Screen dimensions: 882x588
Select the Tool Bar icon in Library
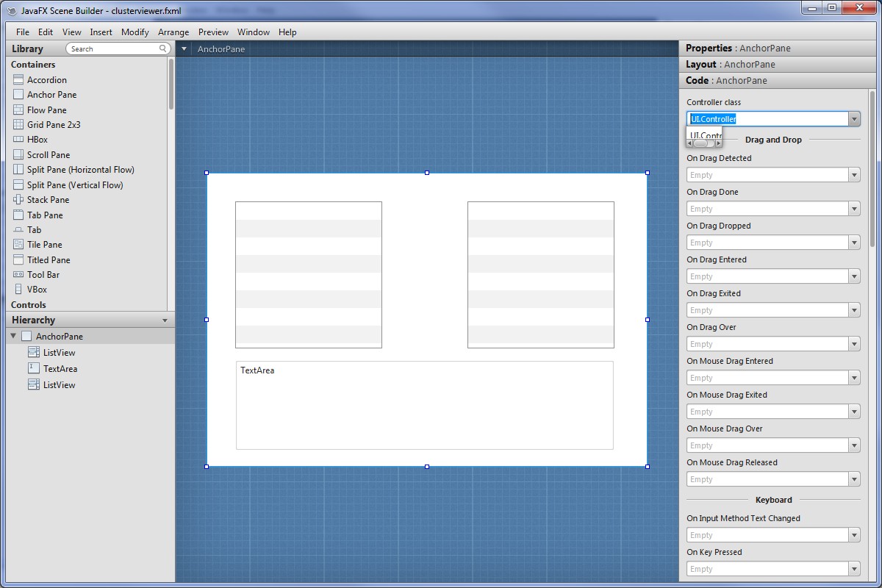click(x=18, y=274)
